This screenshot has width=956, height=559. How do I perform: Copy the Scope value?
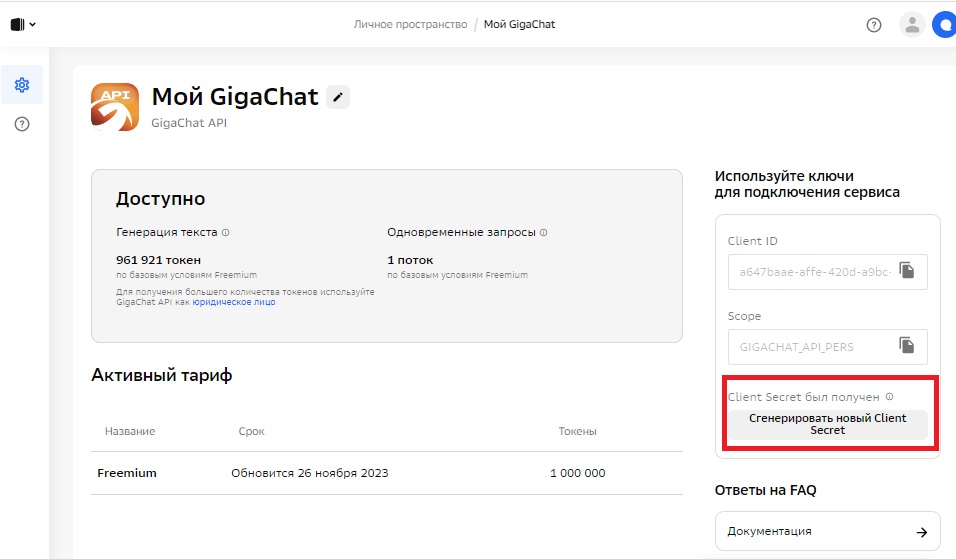(x=906, y=346)
